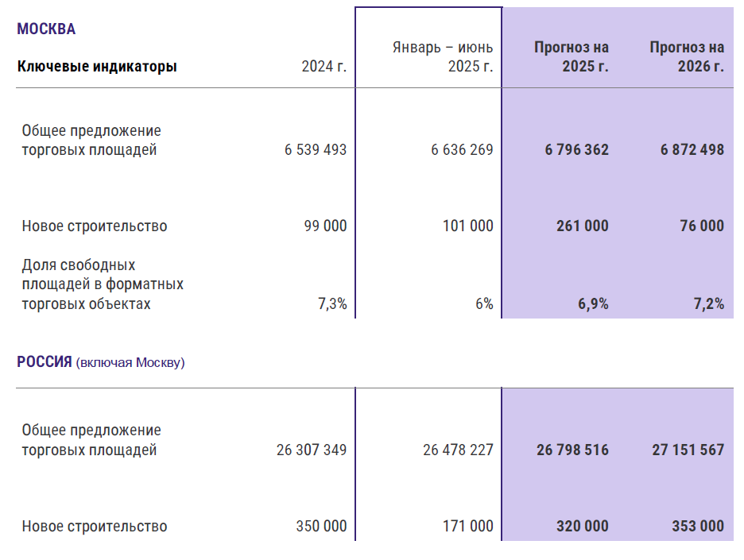This screenshot has width=744, height=560.
Task: Select the cell showing 171 000
Action: (x=467, y=526)
